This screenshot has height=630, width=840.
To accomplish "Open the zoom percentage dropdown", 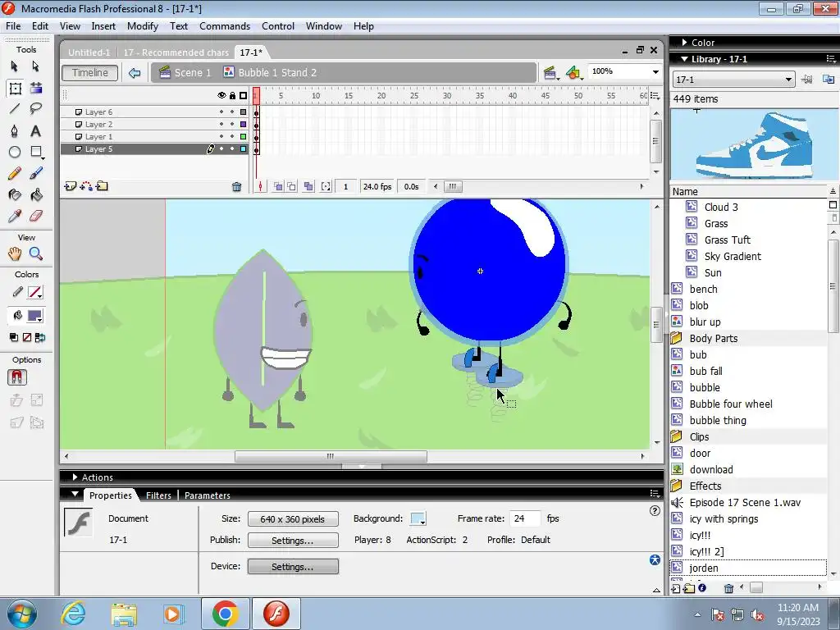I will pyautogui.click(x=655, y=72).
